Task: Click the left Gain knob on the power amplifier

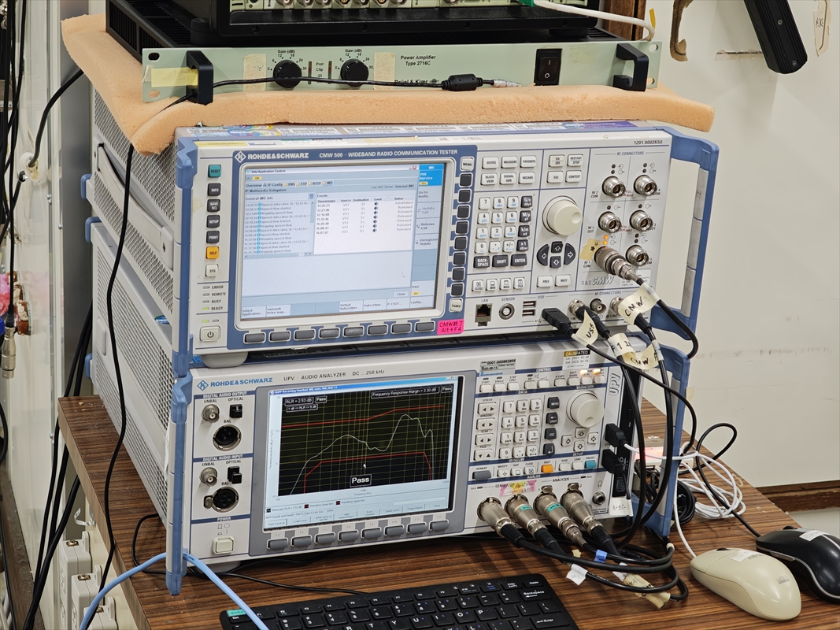Action: [x=287, y=74]
